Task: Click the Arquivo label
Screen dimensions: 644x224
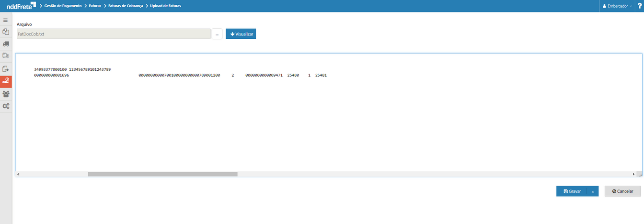Action: (x=24, y=24)
